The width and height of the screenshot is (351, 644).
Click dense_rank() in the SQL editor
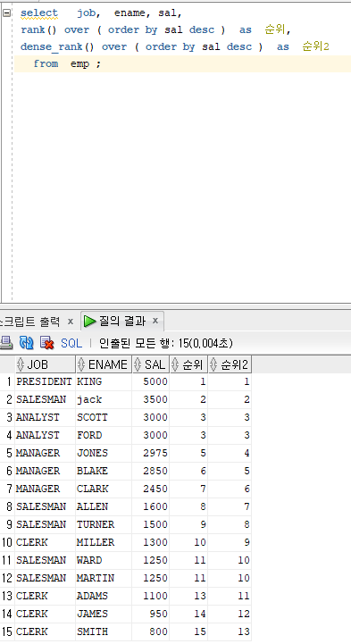pos(57,46)
